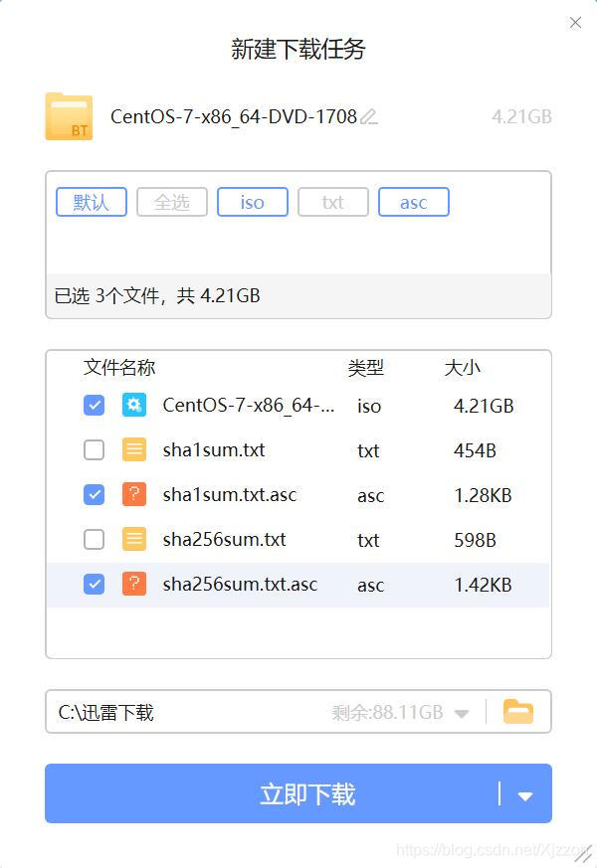Select the file name sha1sum.txt

pyautogui.click(x=214, y=450)
